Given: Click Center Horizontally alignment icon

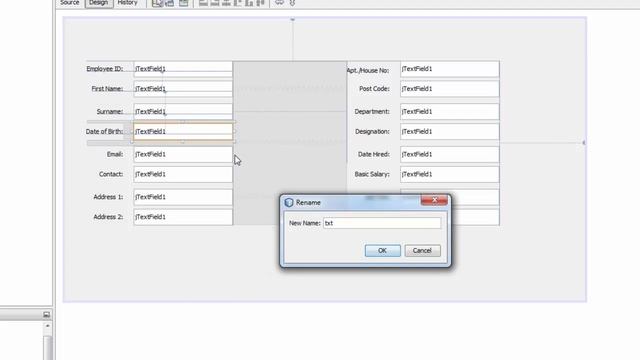Looking at the screenshot, I should (226, 3).
